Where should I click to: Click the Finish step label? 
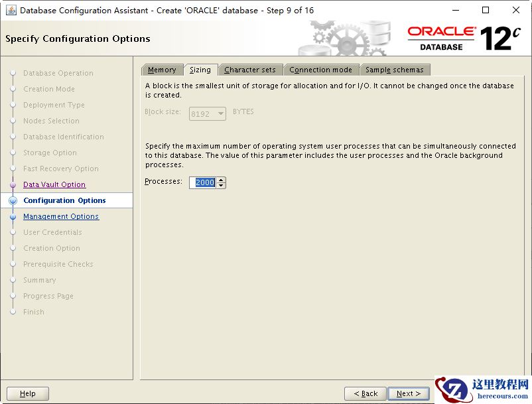34,312
